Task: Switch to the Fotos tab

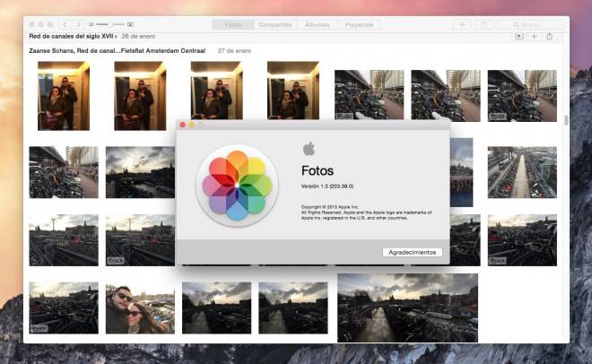Action: [233, 24]
